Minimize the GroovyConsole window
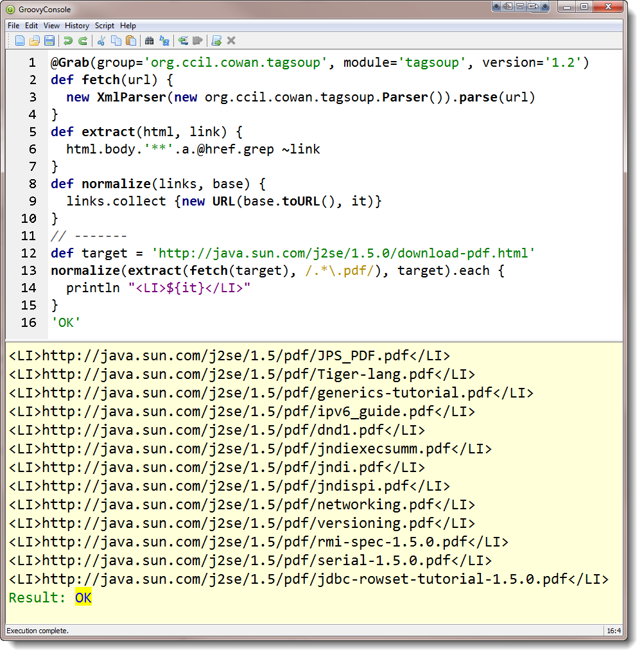644x657 pixels. (x=567, y=6)
